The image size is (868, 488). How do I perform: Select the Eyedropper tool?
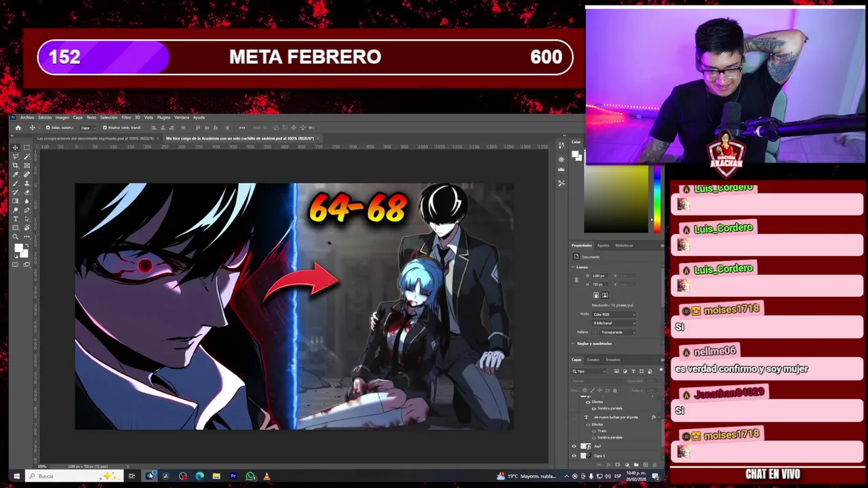(x=16, y=174)
